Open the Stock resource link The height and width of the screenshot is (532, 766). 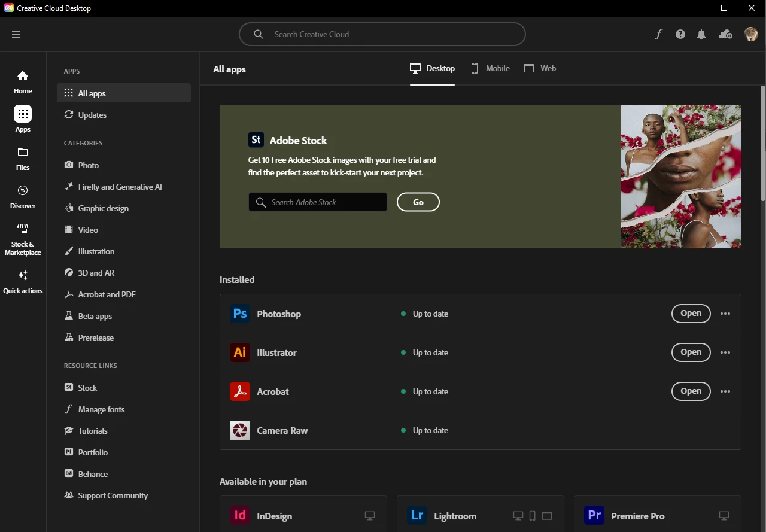[x=124, y=388]
